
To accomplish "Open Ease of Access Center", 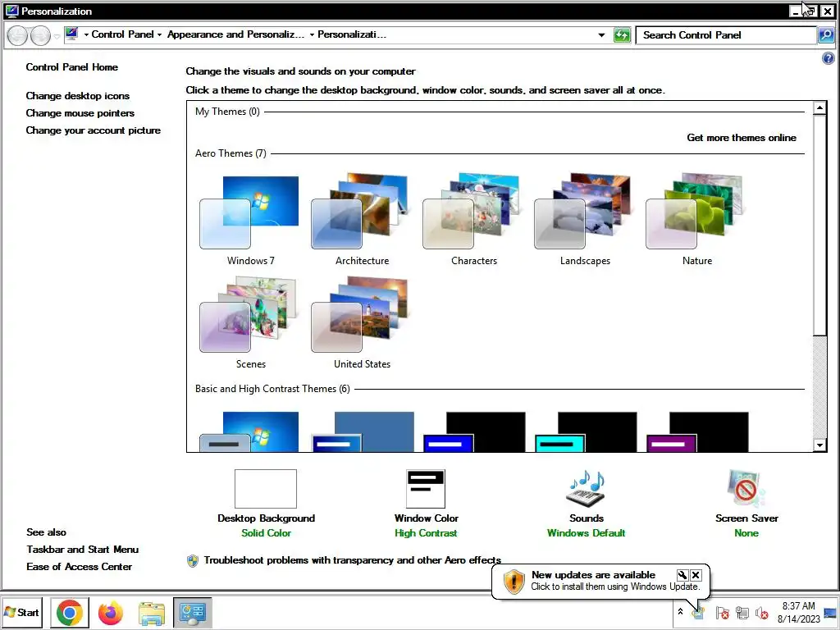I will tap(80, 566).
